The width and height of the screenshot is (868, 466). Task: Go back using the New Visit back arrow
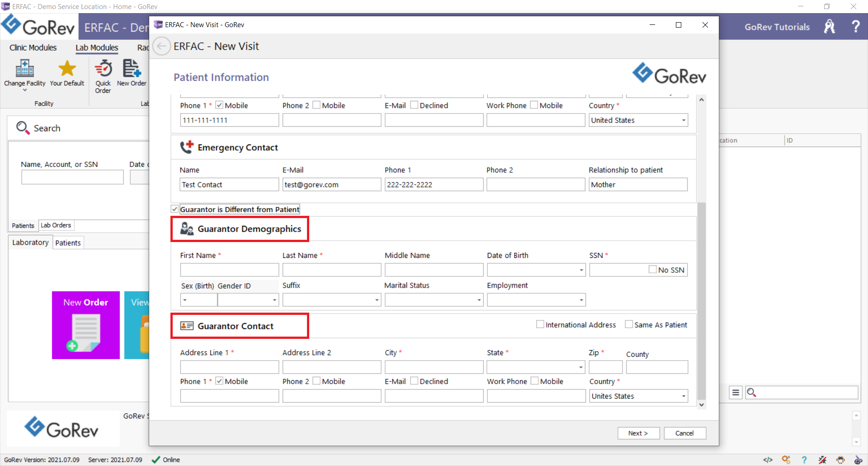click(161, 46)
